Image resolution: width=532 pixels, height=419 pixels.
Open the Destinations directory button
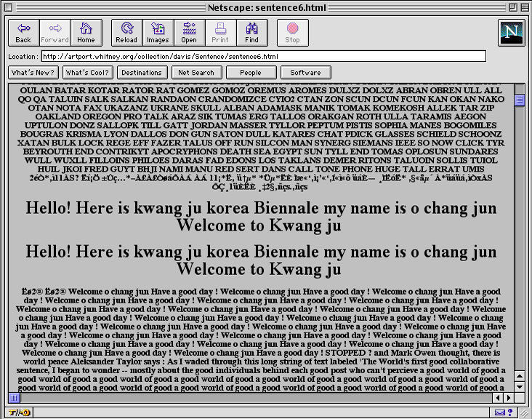tap(142, 72)
